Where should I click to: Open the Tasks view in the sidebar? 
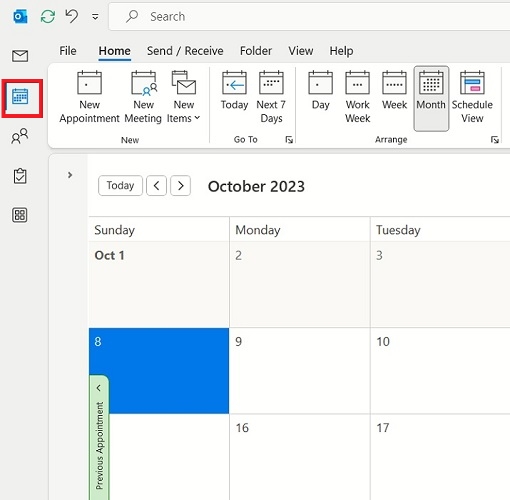coord(20,176)
